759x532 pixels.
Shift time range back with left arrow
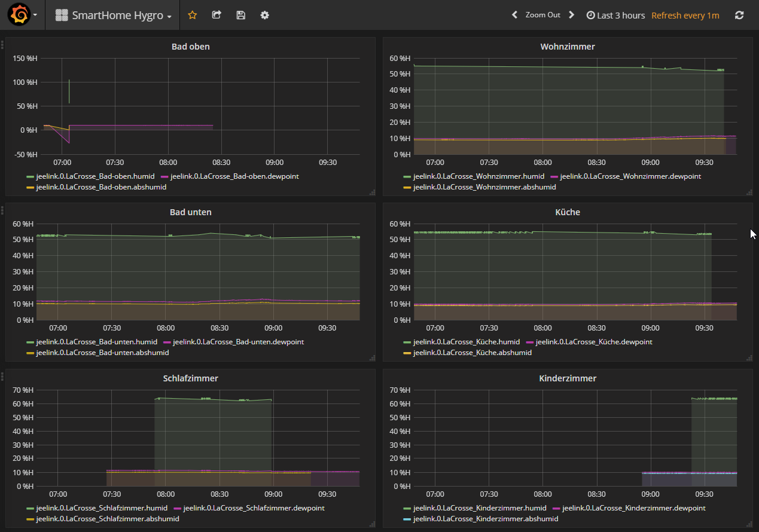point(514,15)
